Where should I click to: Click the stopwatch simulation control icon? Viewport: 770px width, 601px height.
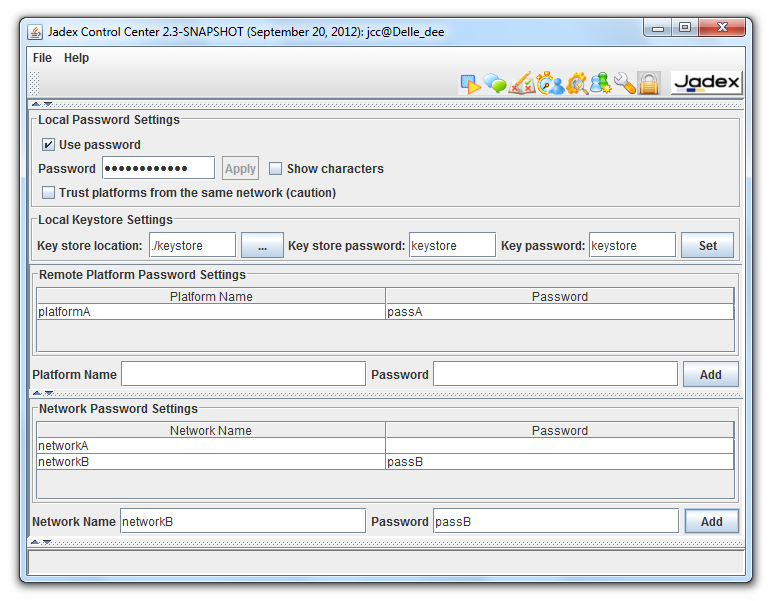click(x=549, y=84)
